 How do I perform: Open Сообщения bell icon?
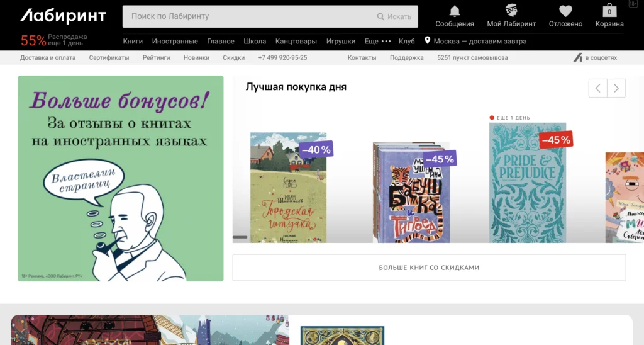click(455, 11)
